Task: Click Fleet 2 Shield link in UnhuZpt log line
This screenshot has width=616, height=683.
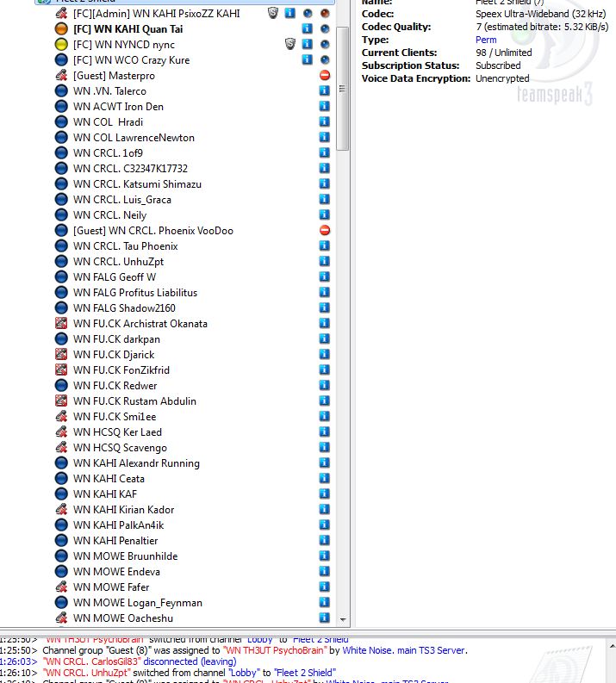Action: pos(305,673)
